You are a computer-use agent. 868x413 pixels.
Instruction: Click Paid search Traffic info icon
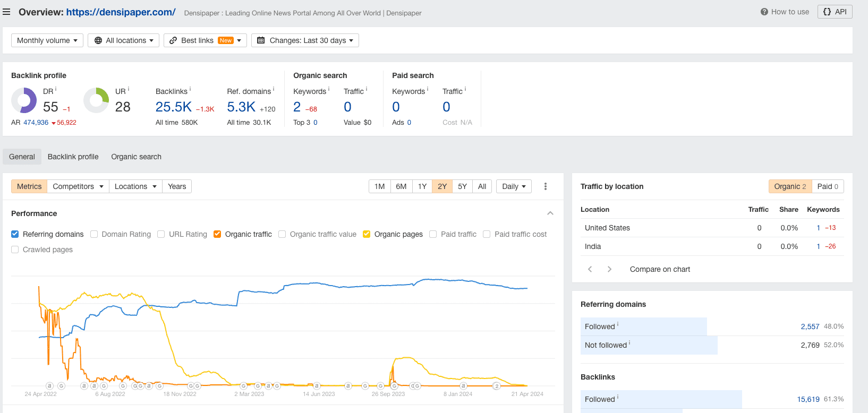[465, 89]
